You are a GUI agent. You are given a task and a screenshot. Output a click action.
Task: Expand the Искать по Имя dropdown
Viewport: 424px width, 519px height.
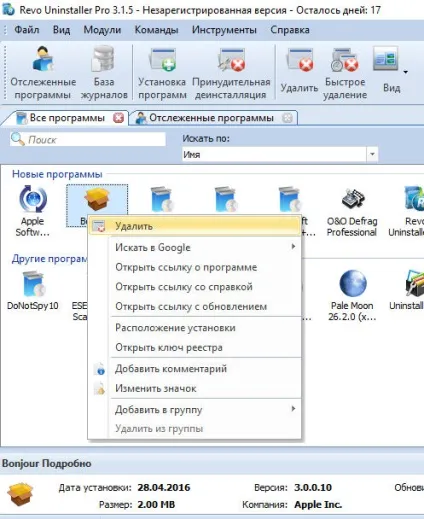pyautogui.click(x=372, y=154)
